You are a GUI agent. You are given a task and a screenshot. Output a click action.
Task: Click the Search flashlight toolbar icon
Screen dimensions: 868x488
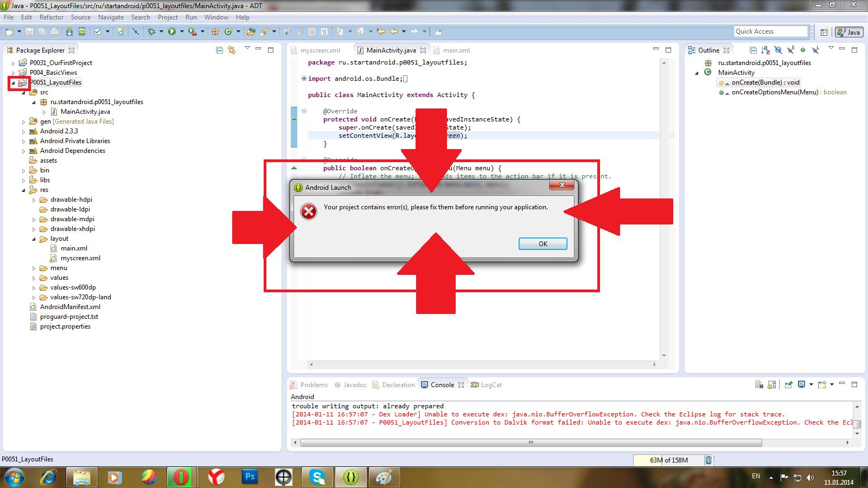(x=264, y=31)
